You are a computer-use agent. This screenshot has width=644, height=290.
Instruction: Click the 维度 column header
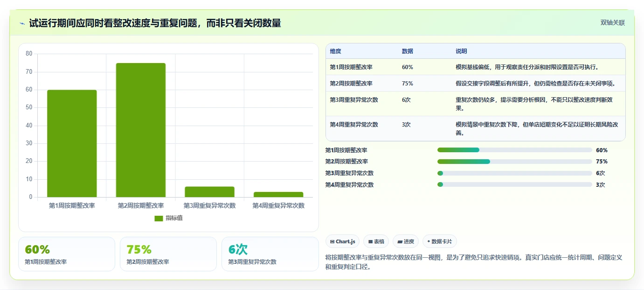pyautogui.click(x=335, y=51)
